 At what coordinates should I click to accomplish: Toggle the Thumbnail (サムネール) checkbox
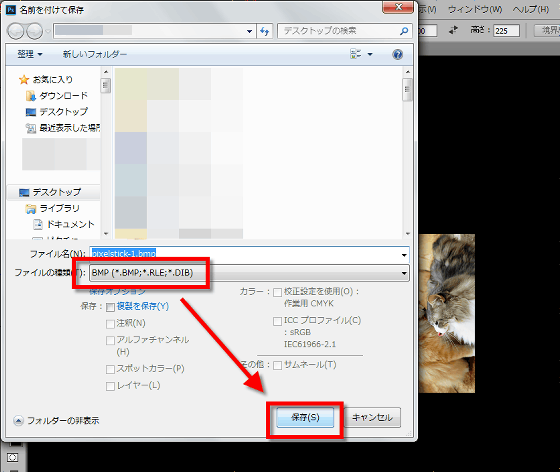pos(278,365)
